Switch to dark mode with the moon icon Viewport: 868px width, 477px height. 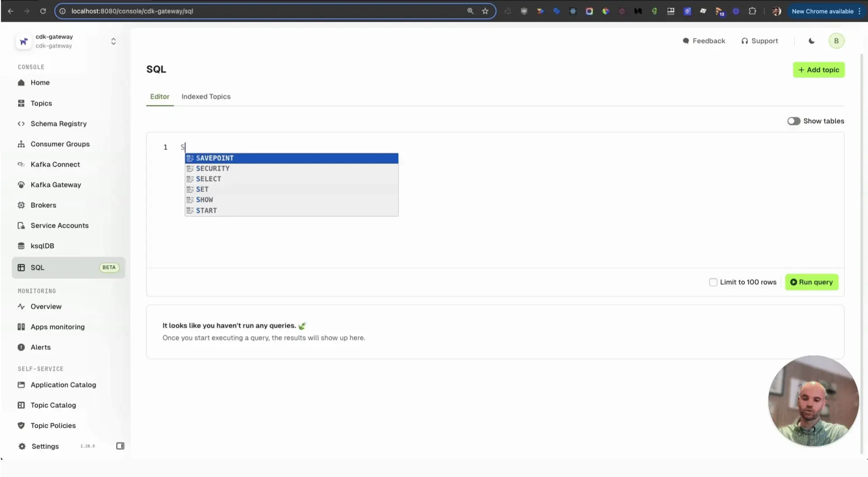(811, 41)
